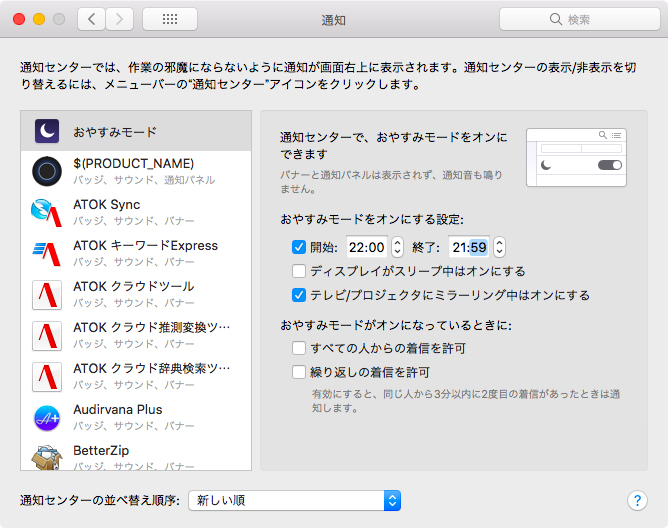Click the 終了 time stepper arrows
Viewport: 668px width, 528px height.
click(x=499, y=247)
